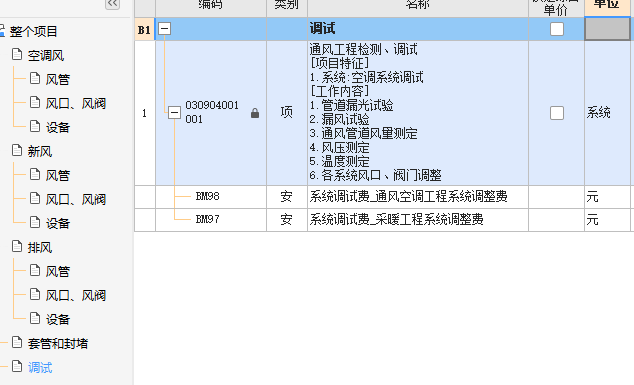634x385 pixels.
Task: Click the 安 category cell in BM98 row
Action: (287, 197)
